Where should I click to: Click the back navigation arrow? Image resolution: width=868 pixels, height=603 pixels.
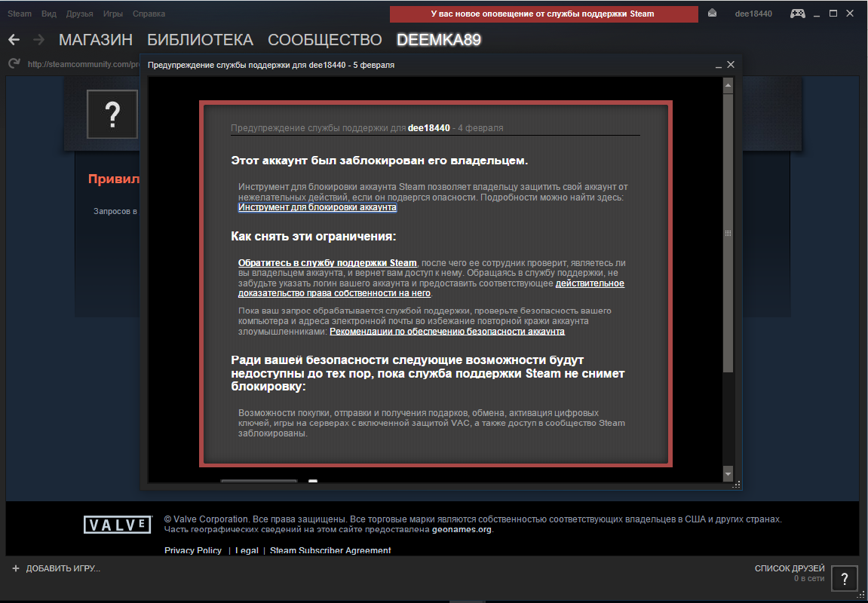(x=14, y=39)
